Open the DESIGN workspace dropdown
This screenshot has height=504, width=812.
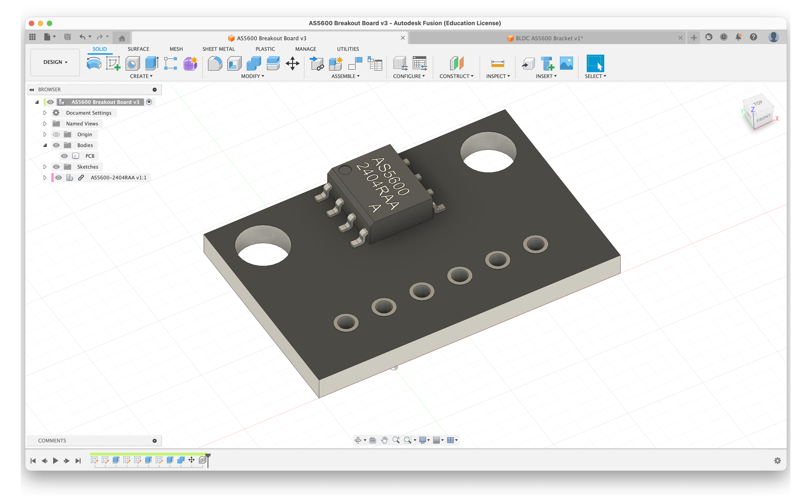tap(55, 62)
